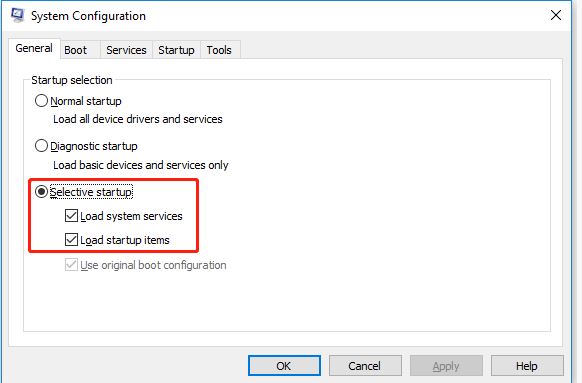Viewport: 582px width, 383px height.
Task: Pick the Selective startup radio button
Action: click(x=41, y=192)
